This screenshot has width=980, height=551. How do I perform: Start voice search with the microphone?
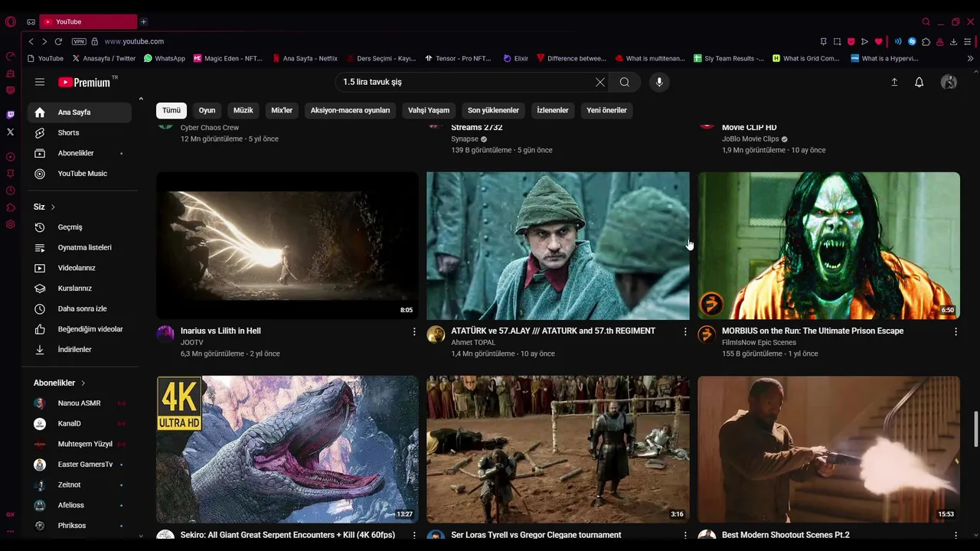(x=659, y=82)
